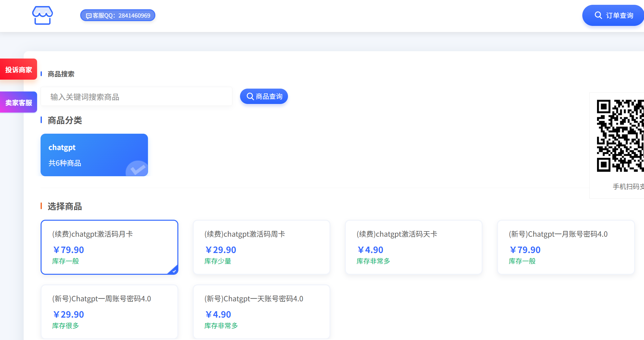Open 订单查询 order lookup
The width and height of the screenshot is (644, 340).
[613, 15]
